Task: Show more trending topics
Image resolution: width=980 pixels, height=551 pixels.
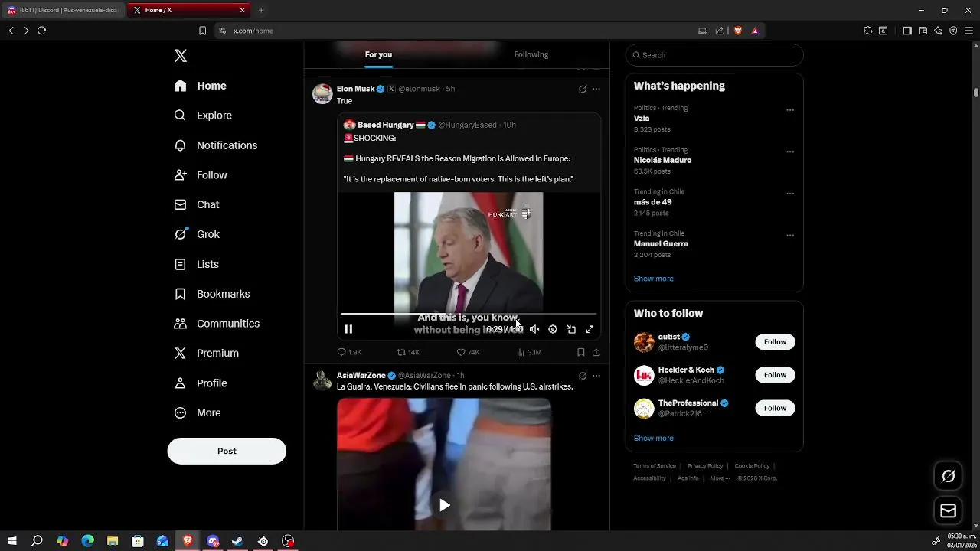Action: tap(653, 279)
